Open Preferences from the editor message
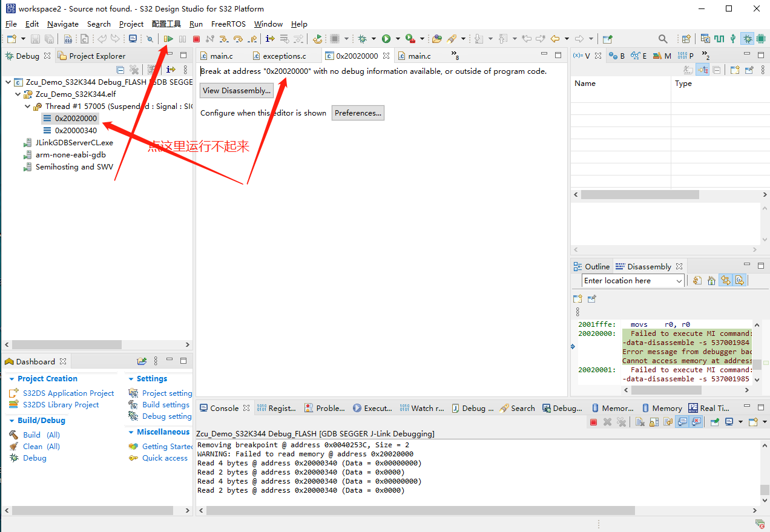The height and width of the screenshot is (532, 770). click(x=358, y=113)
